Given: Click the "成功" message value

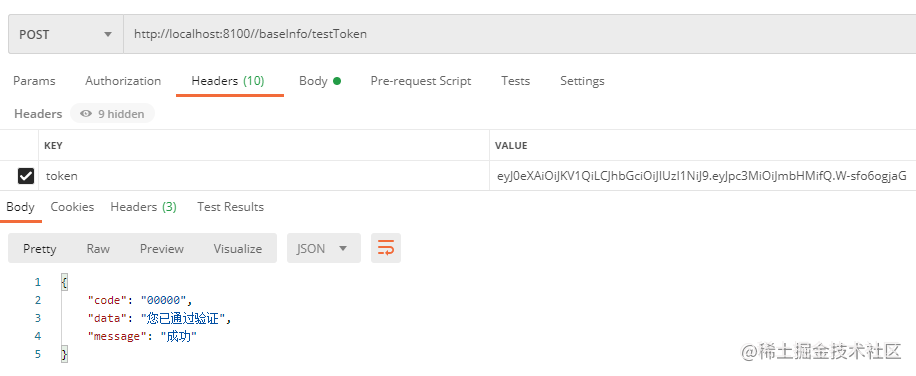Looking at the screenshot, I should 179,337.
